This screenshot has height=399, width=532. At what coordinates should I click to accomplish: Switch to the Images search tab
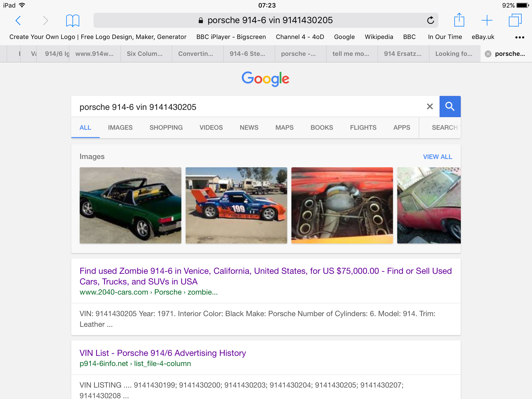coord(120,128)
